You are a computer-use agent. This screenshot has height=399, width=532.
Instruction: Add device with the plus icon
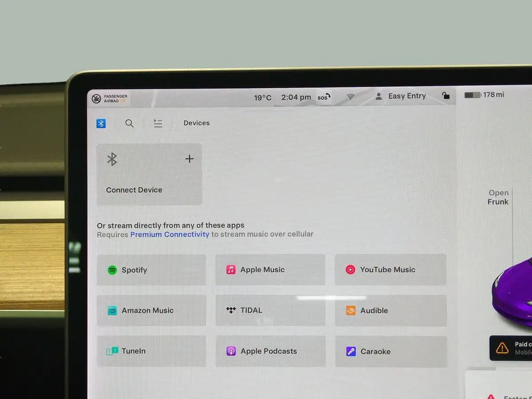click(x=189, y=159)
